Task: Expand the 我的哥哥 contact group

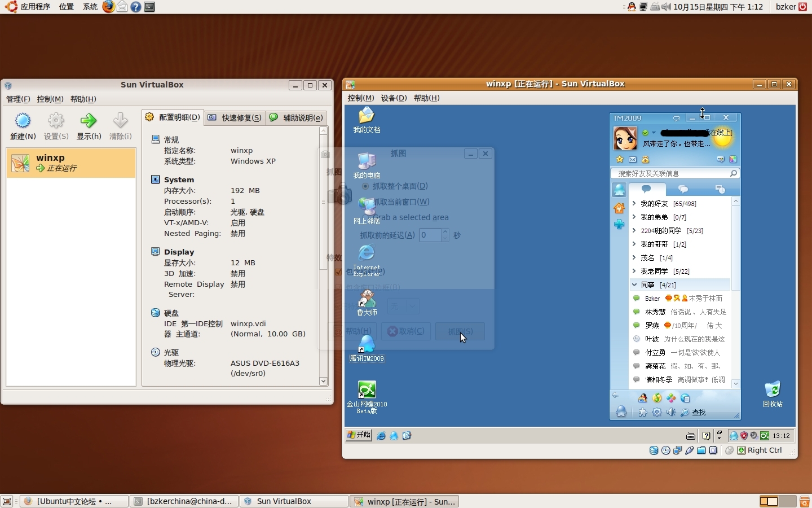Action: tap(635, 244)
